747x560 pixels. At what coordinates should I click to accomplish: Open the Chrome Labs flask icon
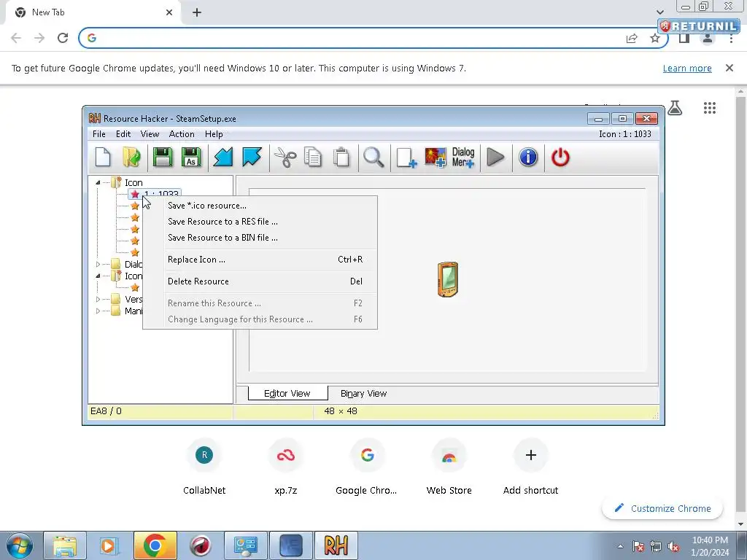(x=675, y=108)
